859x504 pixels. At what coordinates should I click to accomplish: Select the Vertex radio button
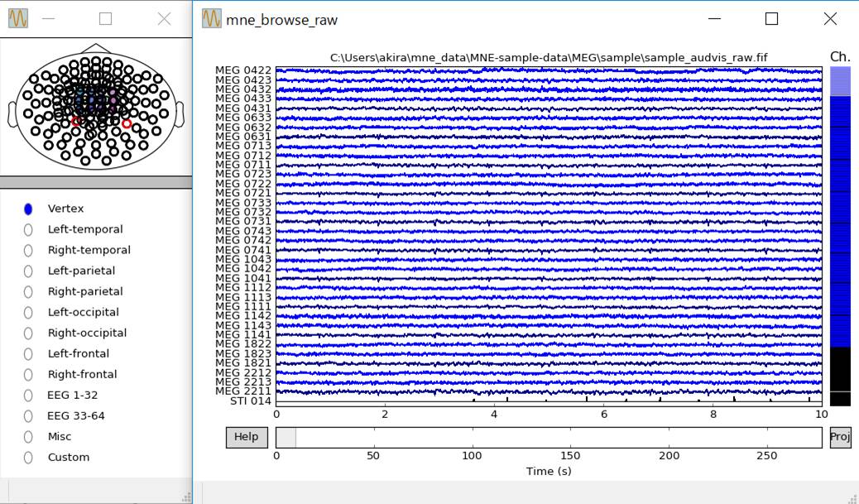pyautogui.click(x=28, y=209)
